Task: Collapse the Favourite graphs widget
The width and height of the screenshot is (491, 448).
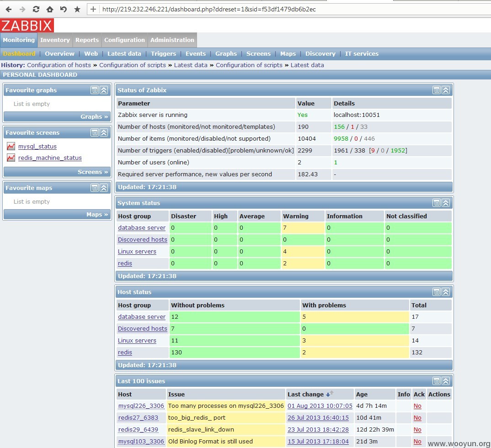Action: (x=104, y=90)
